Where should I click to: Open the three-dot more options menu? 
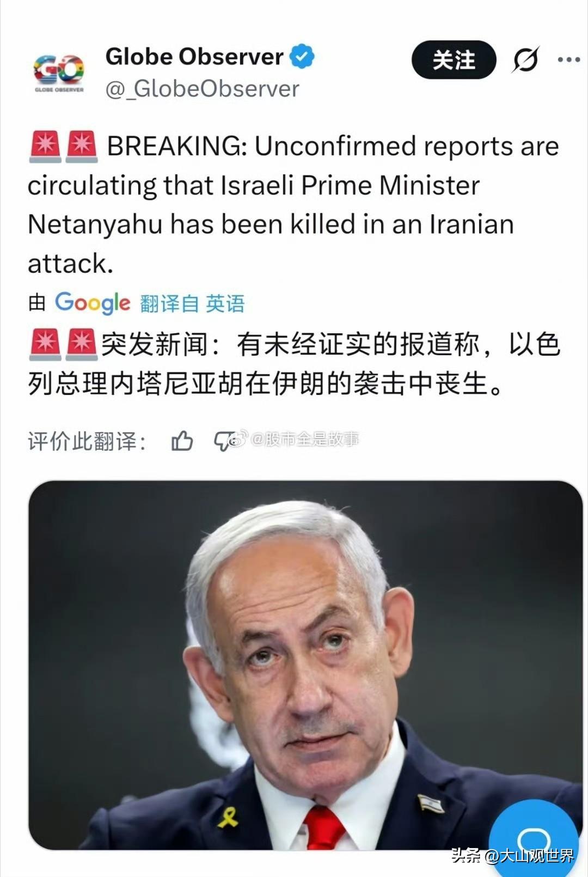tap(568, 59)
